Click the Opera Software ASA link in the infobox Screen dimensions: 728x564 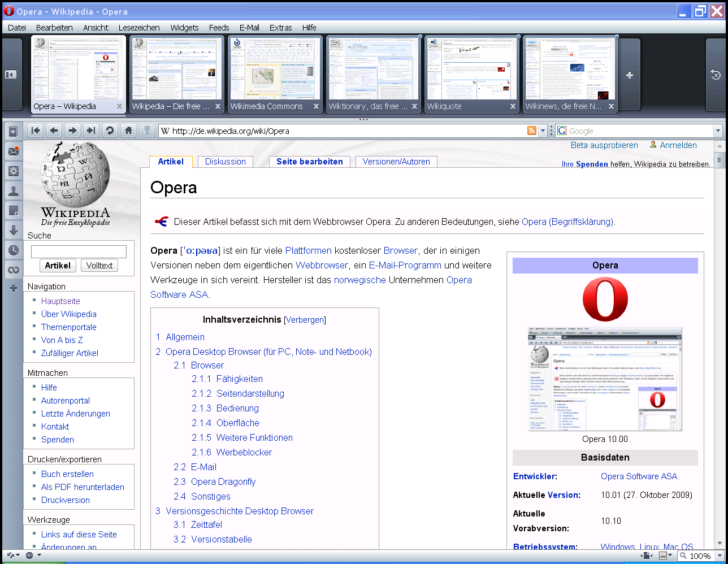tap(639, 476)
